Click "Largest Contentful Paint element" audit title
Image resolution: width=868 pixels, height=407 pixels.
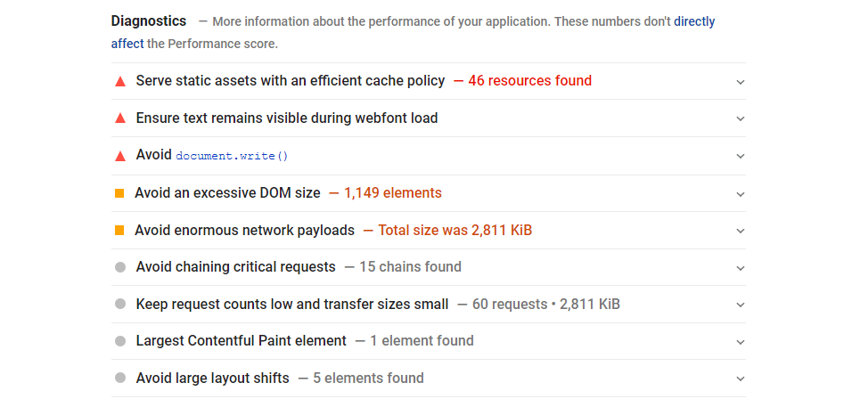coord(241,341)
